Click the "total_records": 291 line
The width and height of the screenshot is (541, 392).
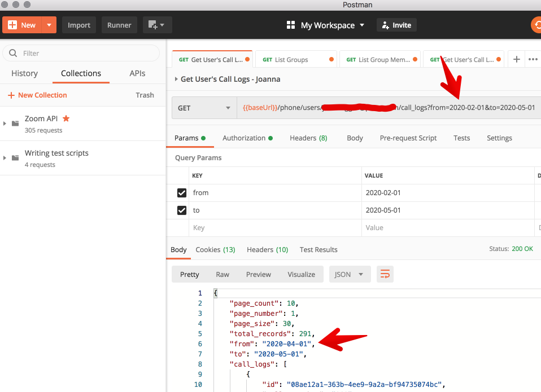[x=272, y=334]
